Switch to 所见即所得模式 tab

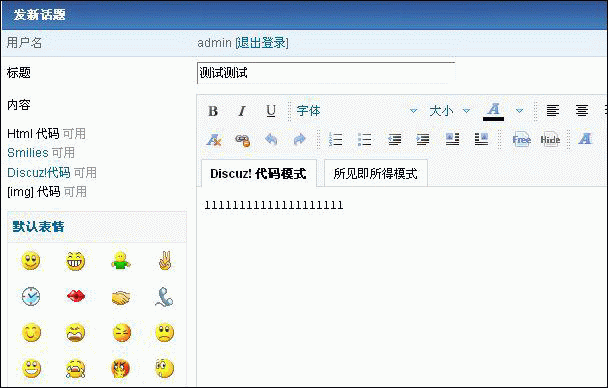376,173
